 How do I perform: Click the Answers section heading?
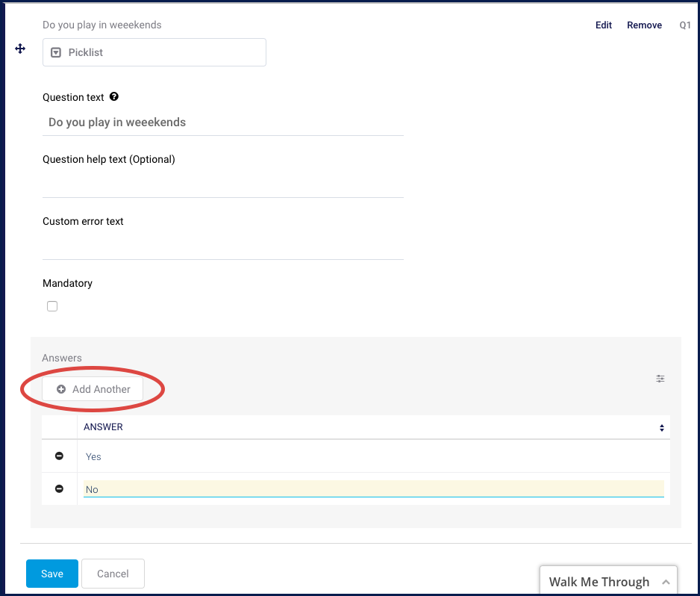pyautogui.click(x=62, y=358)
